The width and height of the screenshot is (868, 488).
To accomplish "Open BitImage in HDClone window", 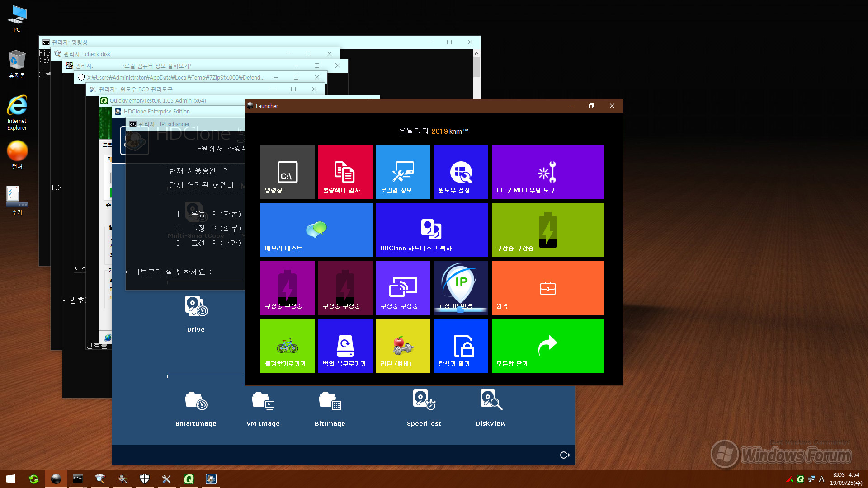I will point(330,408).
